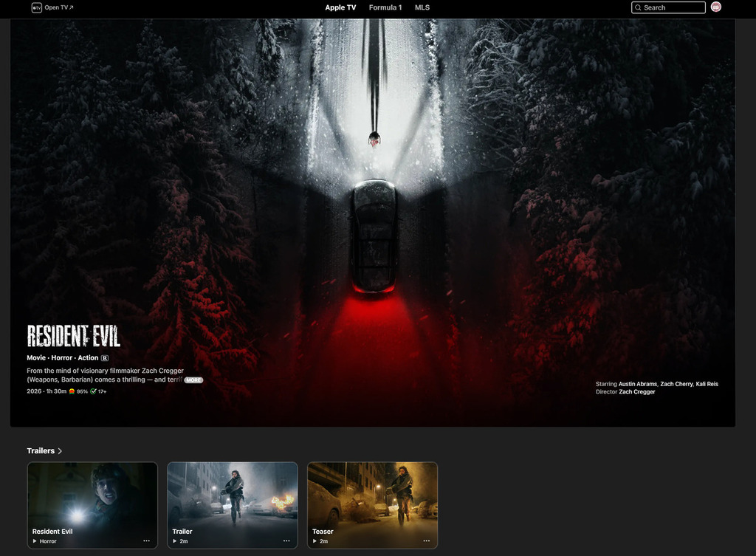This screenshot has width=756, height=556.
Task: Click the Open TV link
Action: [x=58, y=7]
